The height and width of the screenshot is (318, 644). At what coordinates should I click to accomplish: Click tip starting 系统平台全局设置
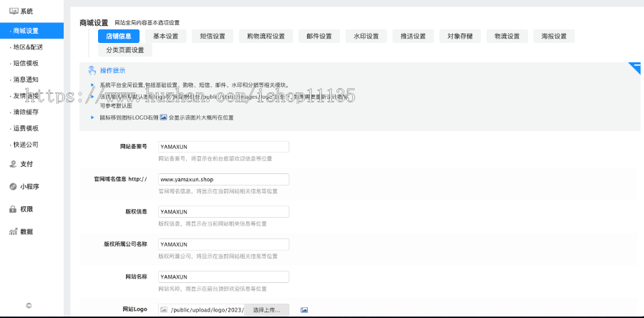click(x=195, y=85)
